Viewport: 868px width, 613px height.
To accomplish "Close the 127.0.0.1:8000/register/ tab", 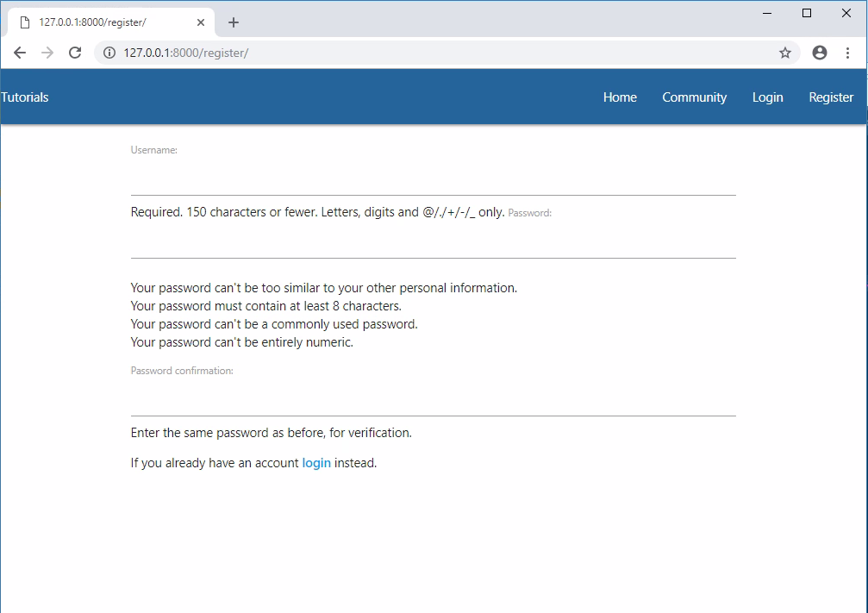I will point(200,22).
